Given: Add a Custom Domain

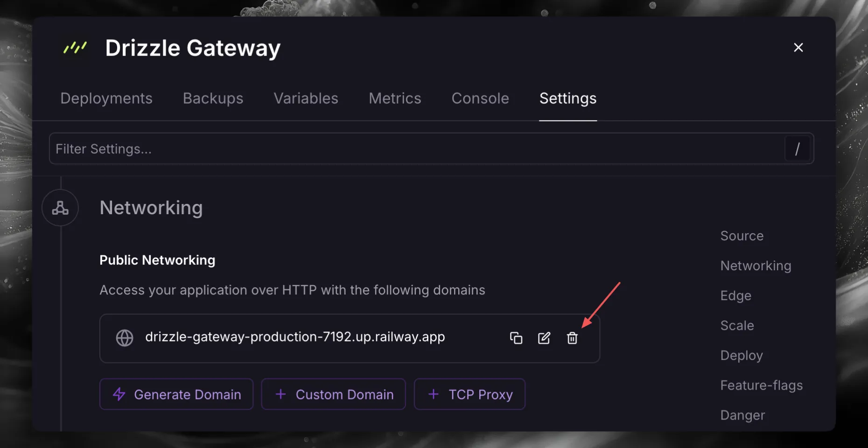Looking at the screenshot, I should pos(333,394).
